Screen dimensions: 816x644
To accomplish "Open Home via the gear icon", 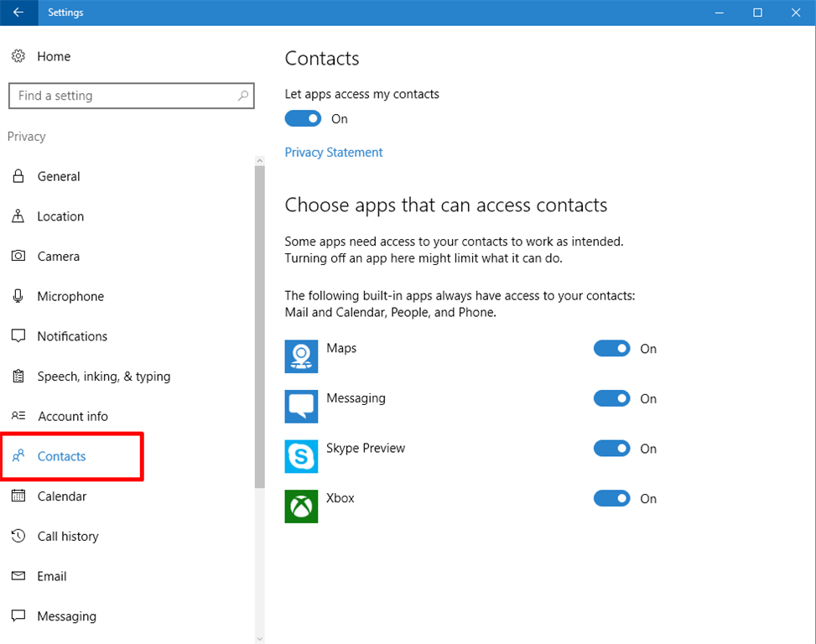I will coord(18,56).
